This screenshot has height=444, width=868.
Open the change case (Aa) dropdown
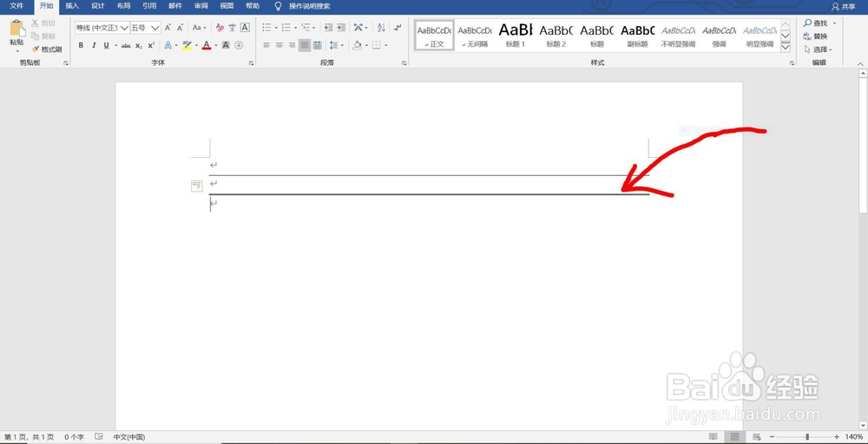[199, 28]
